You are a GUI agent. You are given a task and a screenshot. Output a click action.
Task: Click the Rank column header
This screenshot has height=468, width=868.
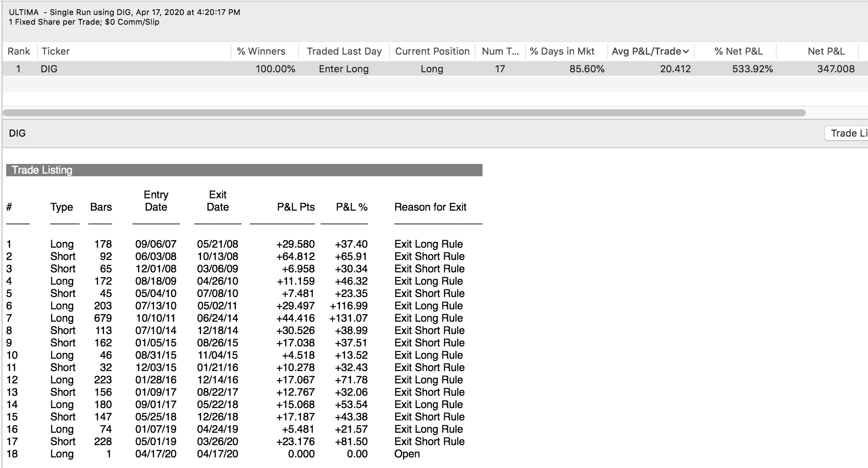19,52
